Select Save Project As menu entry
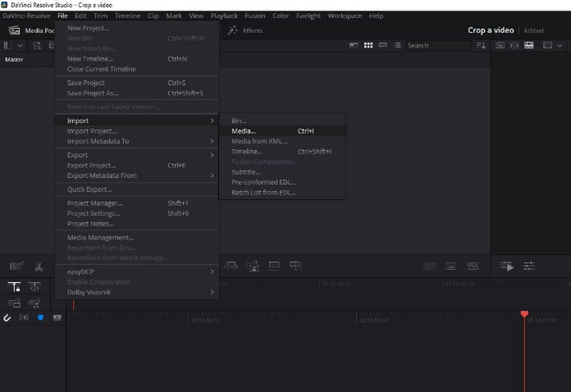 coord(137,94)
